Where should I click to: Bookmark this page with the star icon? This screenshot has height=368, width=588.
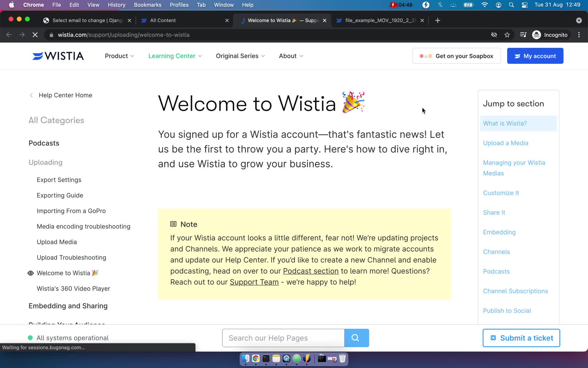pyautogui.click(x=507, y=35)
